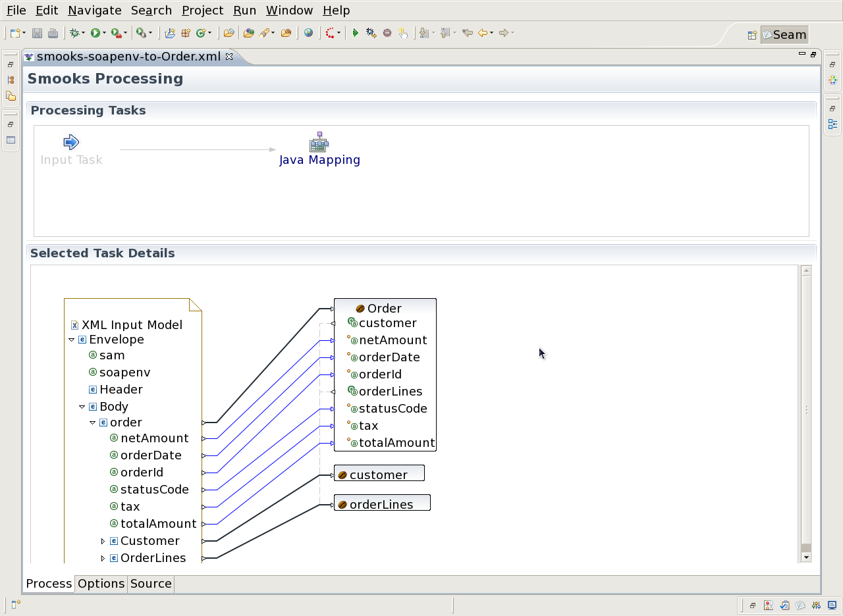Click the Back navigation arrow icon
Screen dimensions: 843x616
[x=483, y=33]
